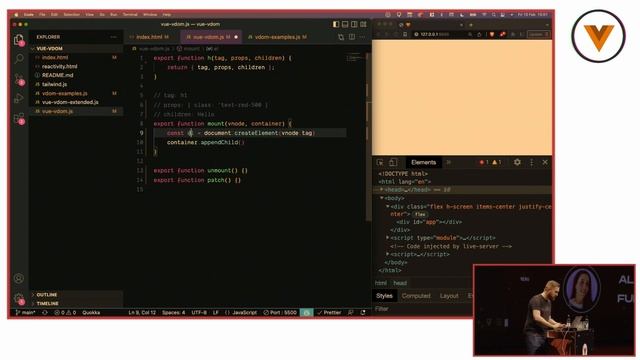Select vue-vdom.js in the file explorer

[58, 111]
